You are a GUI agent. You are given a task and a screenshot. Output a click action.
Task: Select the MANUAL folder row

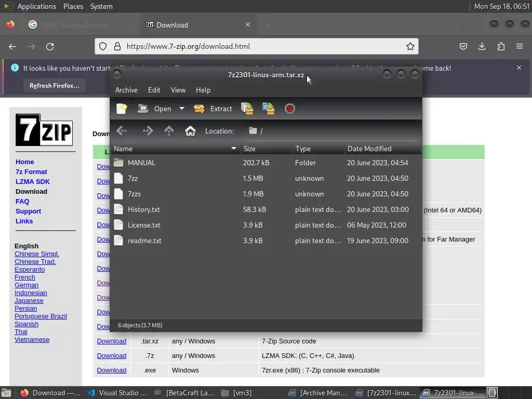point(266,163)
